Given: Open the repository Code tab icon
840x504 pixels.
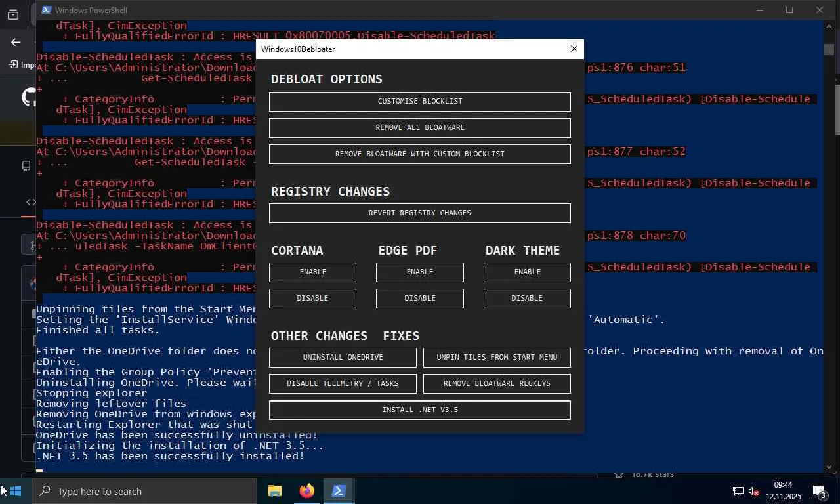Looking at the screenshot, I should click(30, 202).
